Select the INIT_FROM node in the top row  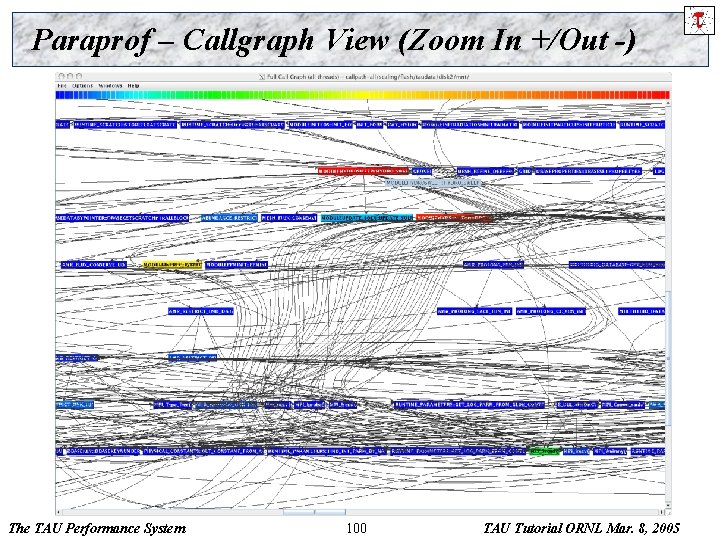(x=369, y=124)
